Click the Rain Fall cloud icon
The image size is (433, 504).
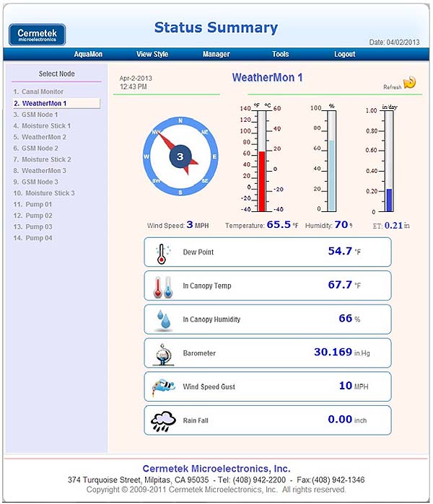point(163,421)
